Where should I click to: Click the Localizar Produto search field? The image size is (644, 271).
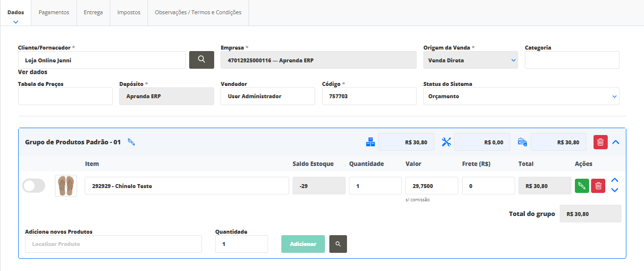113,244
